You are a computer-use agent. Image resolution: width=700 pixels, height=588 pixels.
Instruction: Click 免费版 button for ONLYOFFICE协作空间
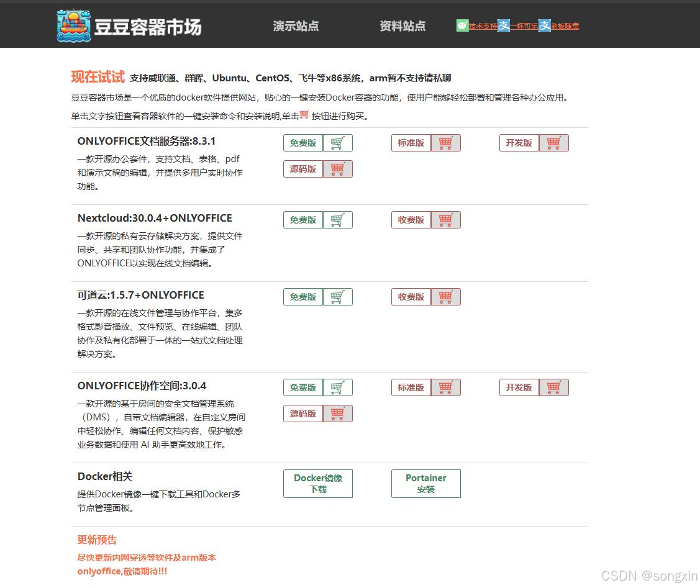pyautogui.click(x=303, y=387)
